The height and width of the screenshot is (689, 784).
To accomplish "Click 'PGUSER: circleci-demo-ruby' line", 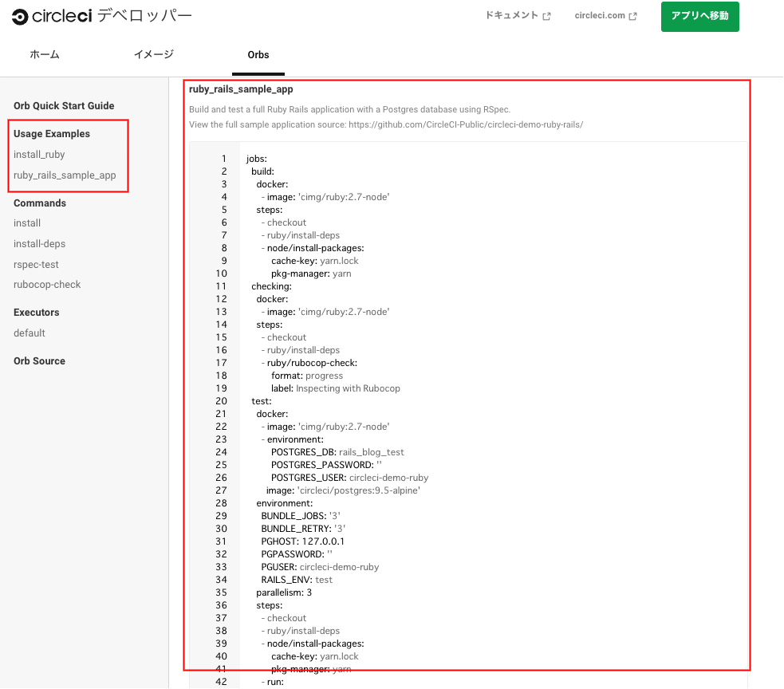I will click(320, 567).
